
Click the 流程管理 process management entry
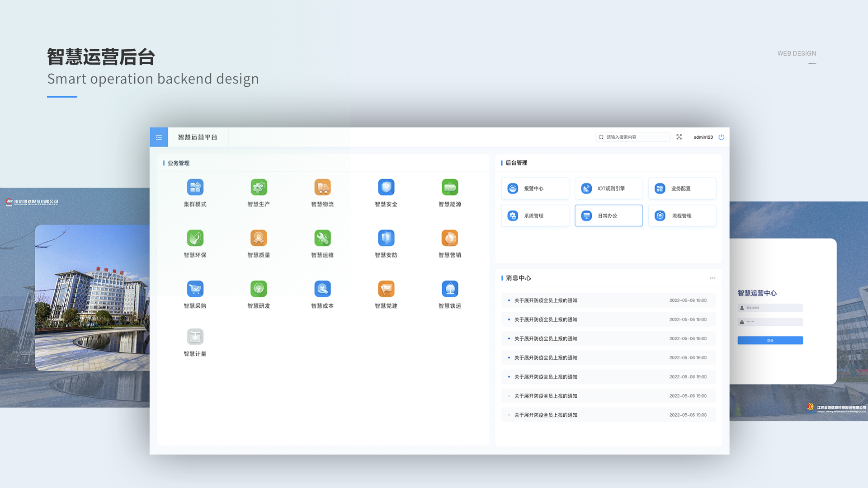(682, 216)
